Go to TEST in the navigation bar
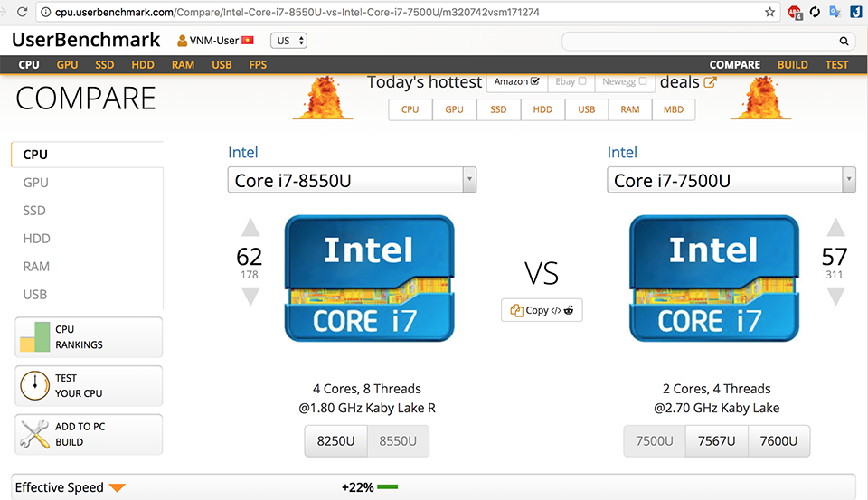 coord(836,65)
